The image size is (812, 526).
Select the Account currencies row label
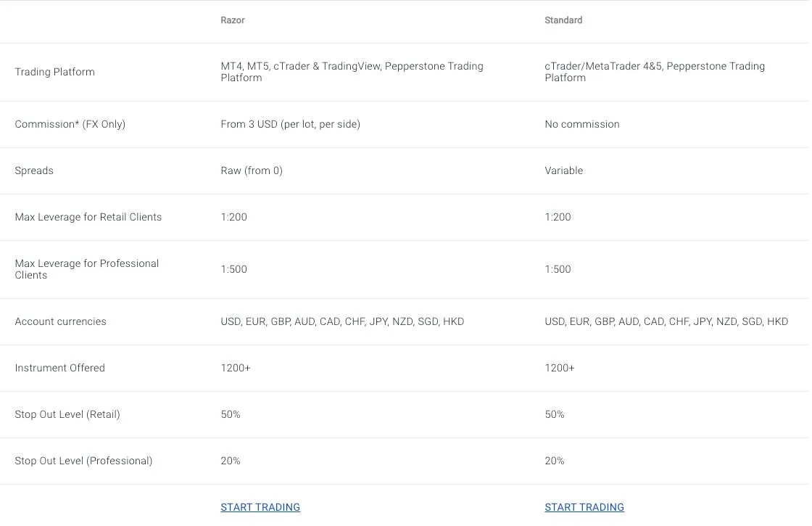[61, 321]
